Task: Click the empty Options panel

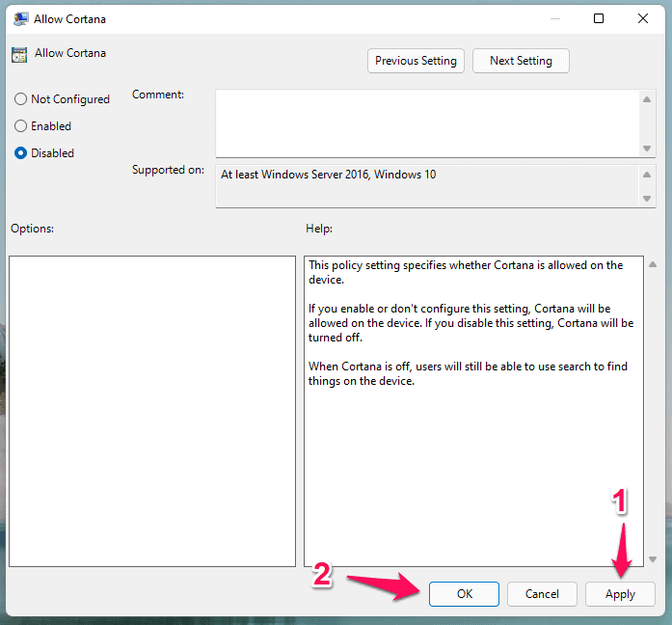Action: (x=152, y=412)
